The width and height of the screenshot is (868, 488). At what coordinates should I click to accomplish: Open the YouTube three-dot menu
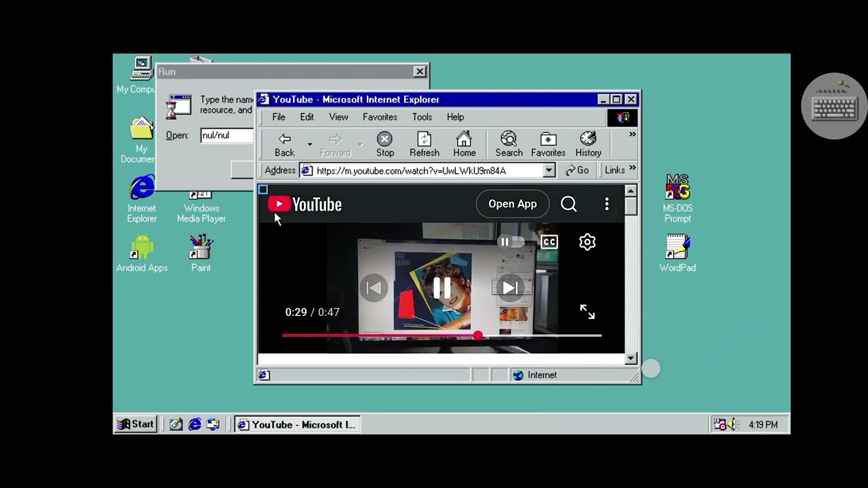(607, 204)
